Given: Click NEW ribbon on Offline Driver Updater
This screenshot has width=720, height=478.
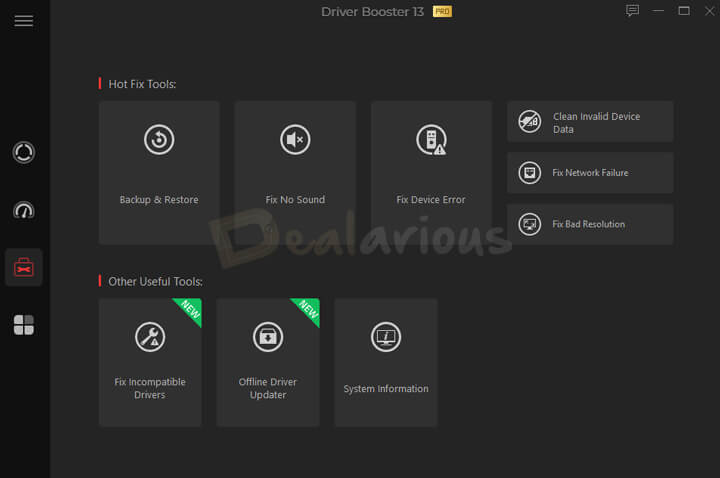Looking at the screenshot, I should pyautogui.click(x=309, y=309).
